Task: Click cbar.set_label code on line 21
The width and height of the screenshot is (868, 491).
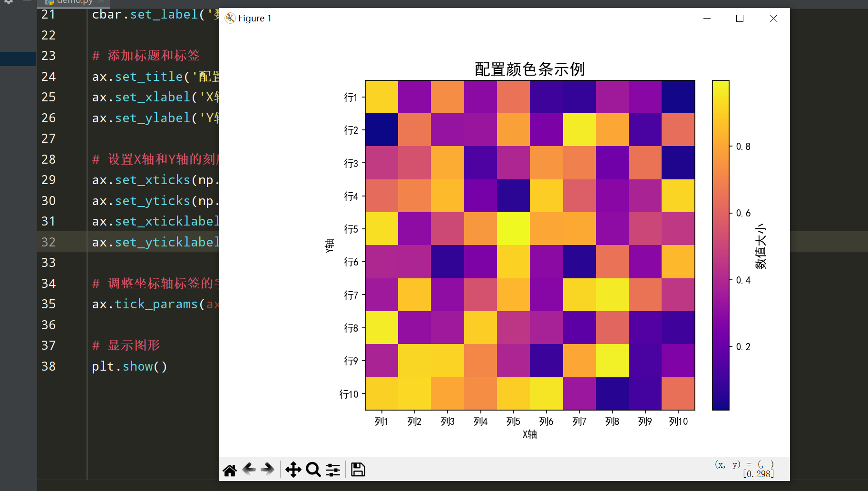Action: [x=156, y=14]
